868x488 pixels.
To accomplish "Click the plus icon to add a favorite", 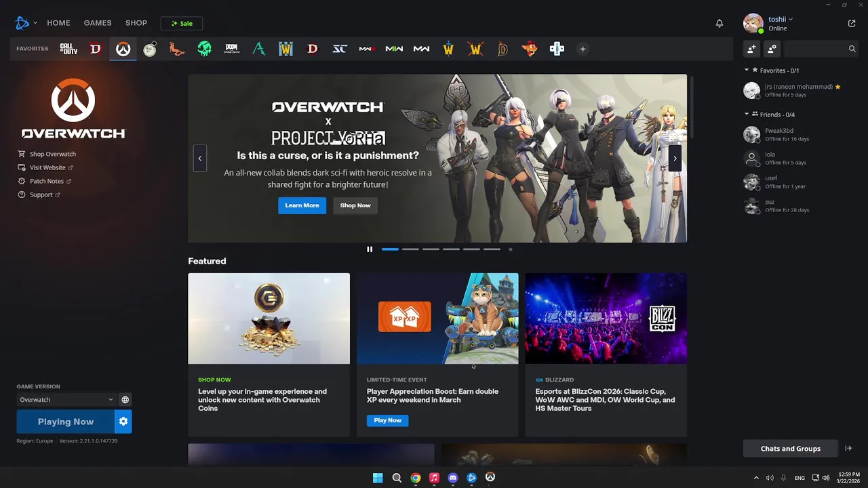I will (583, 49).
